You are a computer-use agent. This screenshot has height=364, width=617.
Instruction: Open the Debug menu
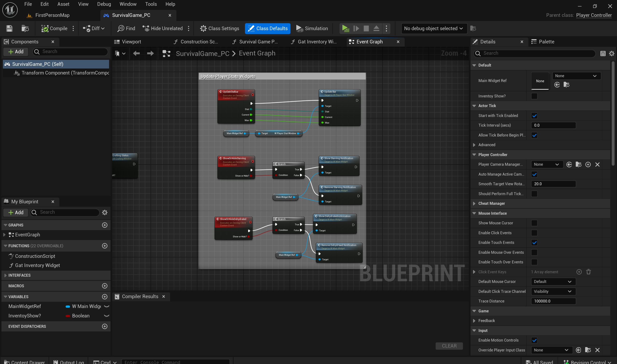pyautogui.click(x=104, y=4)
